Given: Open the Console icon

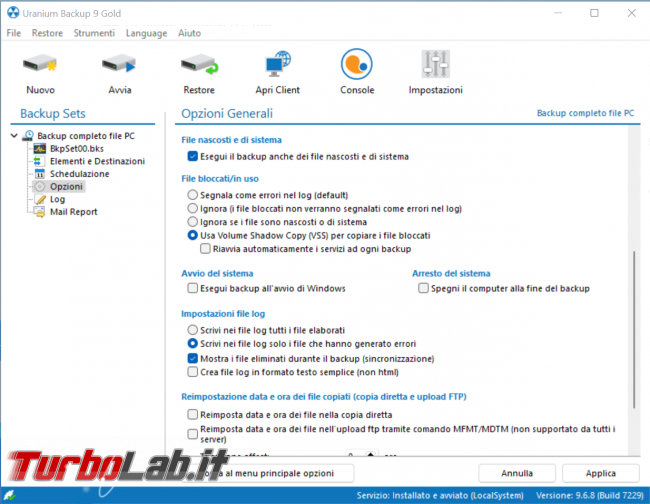Looking at the screenshot, I should coord(357,64).
